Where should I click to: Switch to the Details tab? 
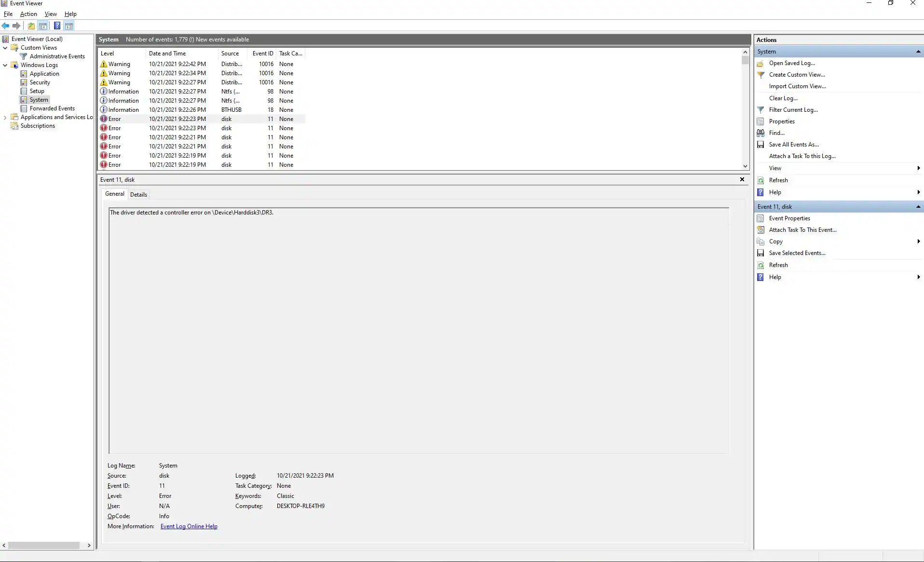[138, 195]
